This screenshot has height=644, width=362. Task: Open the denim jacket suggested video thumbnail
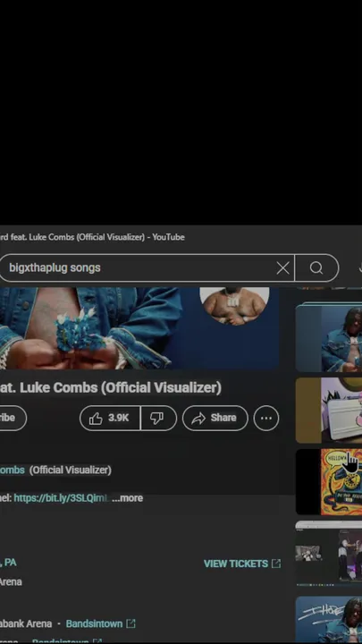pos(329,337)
